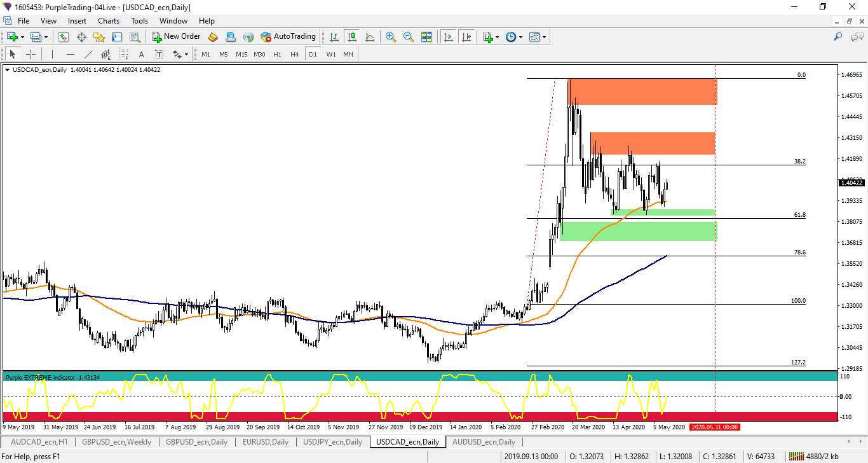
Task: Expand the arrows objects dropdown
Action: pos(186,54)
